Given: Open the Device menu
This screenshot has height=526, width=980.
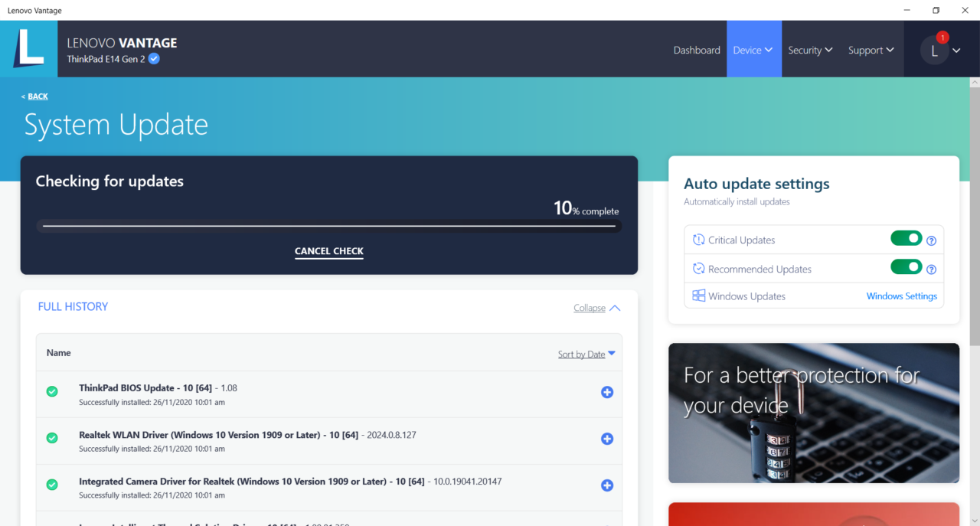Looking at the screenshot, I should 753,50.
